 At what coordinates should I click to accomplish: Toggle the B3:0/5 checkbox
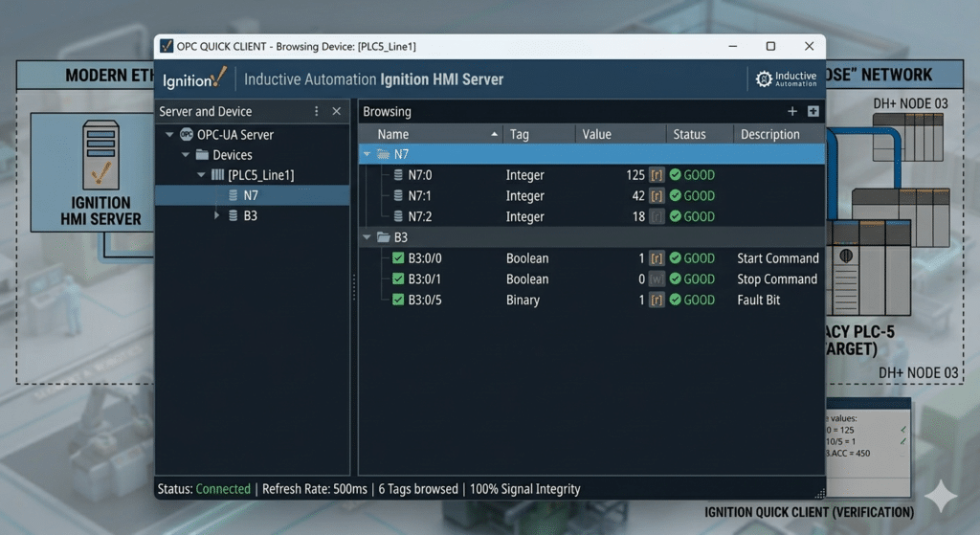coord(398,300)
